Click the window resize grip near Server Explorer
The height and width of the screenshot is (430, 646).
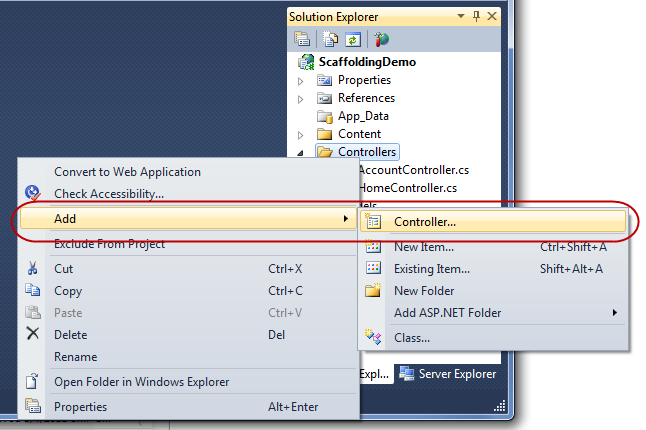(x=499, y=406)
